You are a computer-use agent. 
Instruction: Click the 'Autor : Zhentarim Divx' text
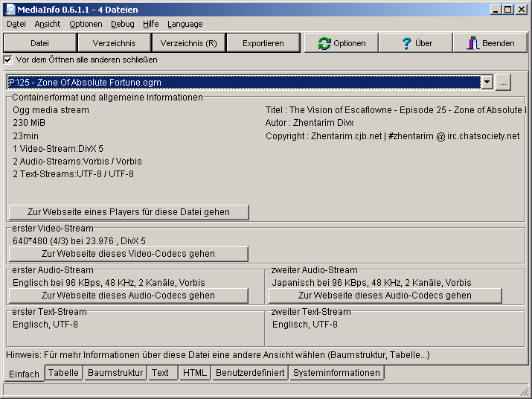click(310, 123)
